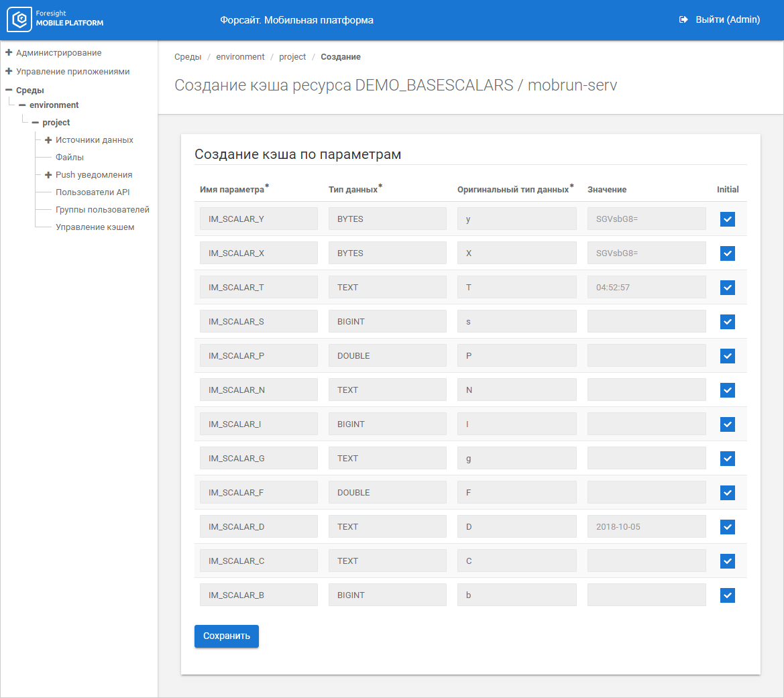Expand the Управление приложениями node
Viewport: 784px width, 698px height.
(9, 71)
